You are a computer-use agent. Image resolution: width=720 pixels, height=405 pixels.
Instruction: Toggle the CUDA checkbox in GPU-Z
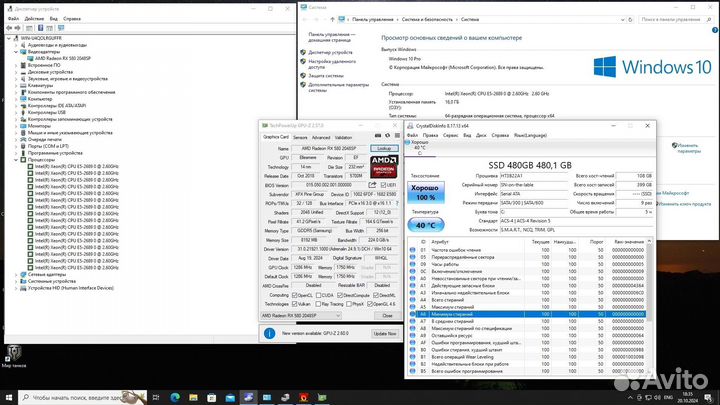click(318, 295)
